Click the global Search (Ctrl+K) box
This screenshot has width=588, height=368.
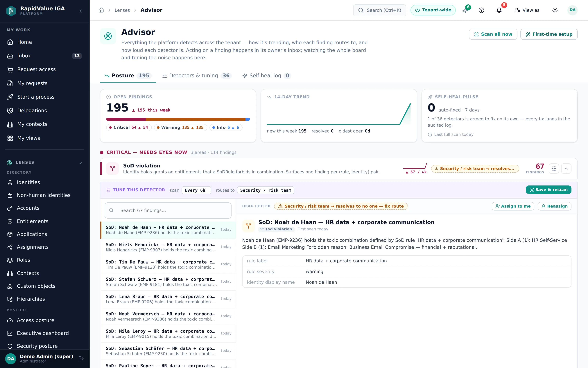(379, 10)
